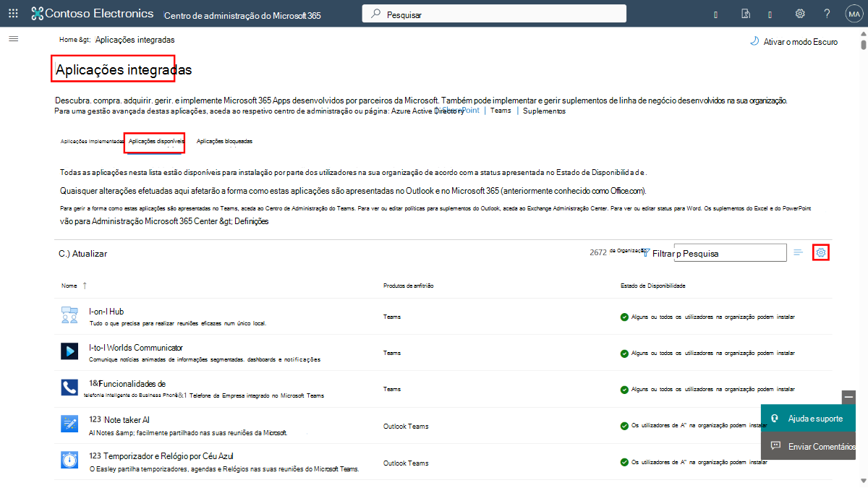Click the 2672 item count text
Image resolution: width=868 pixels, height=488 pixels.
click(598, 252)
